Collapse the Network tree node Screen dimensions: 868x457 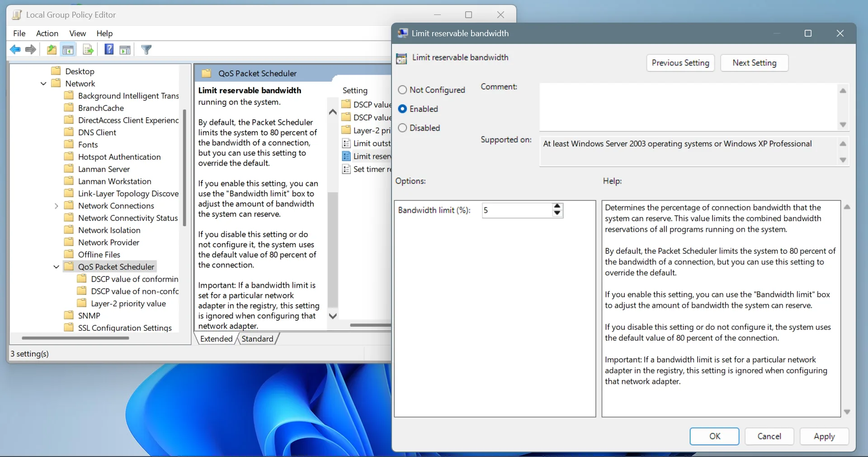pyautogui.click(x=43, y=84)
